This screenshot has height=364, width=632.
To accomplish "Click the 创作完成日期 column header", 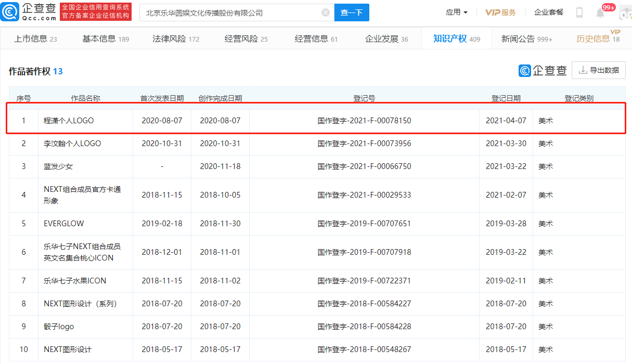I will pos(220,98).
